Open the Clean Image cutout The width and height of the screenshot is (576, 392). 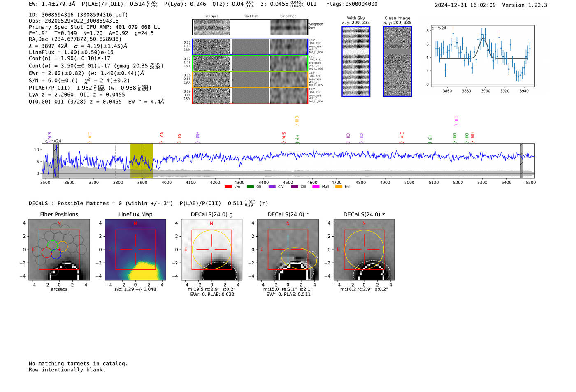[x=397, y=61]
